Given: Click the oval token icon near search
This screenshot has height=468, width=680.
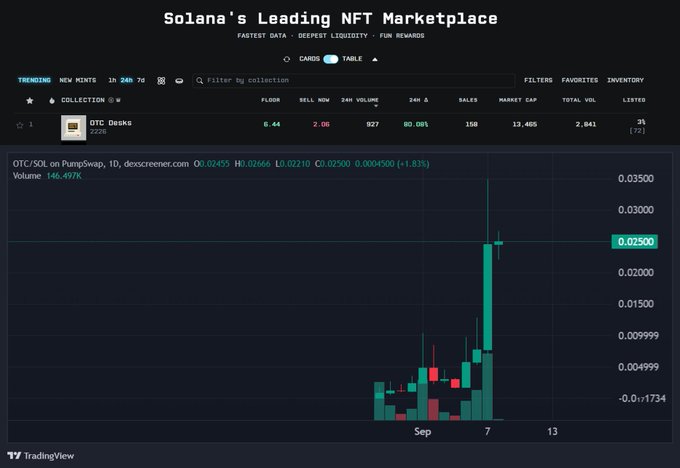Looking at the screenshot, I should click(179, 81).
